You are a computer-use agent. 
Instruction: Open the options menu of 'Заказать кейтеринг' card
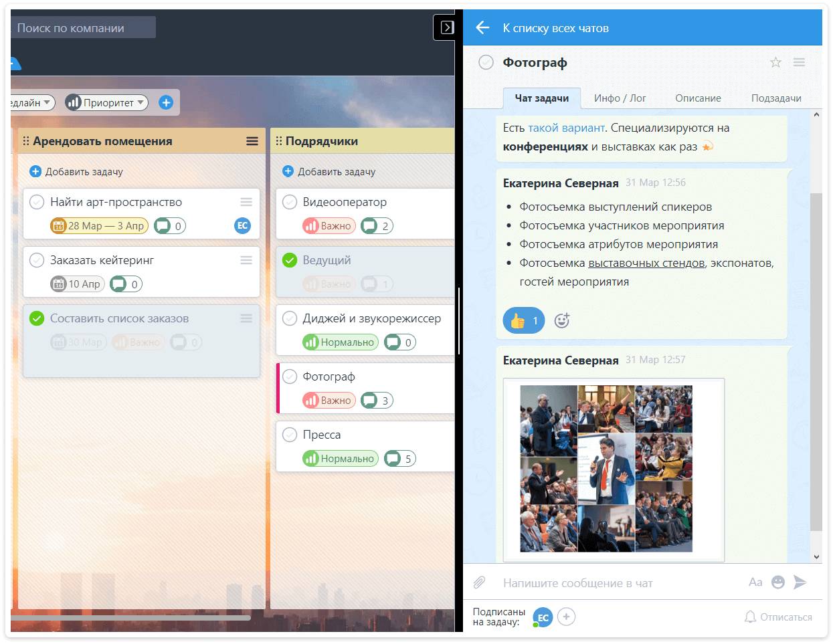click(246, 260)
